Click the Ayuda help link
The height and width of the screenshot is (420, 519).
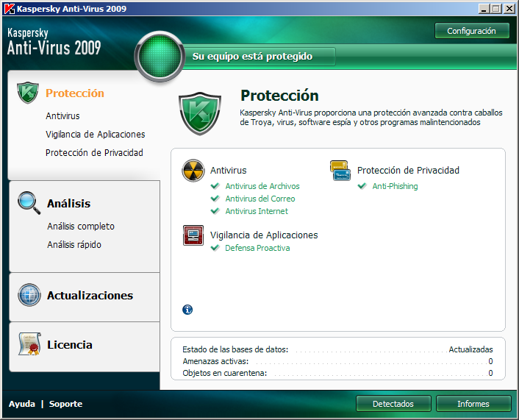(21, 404)
